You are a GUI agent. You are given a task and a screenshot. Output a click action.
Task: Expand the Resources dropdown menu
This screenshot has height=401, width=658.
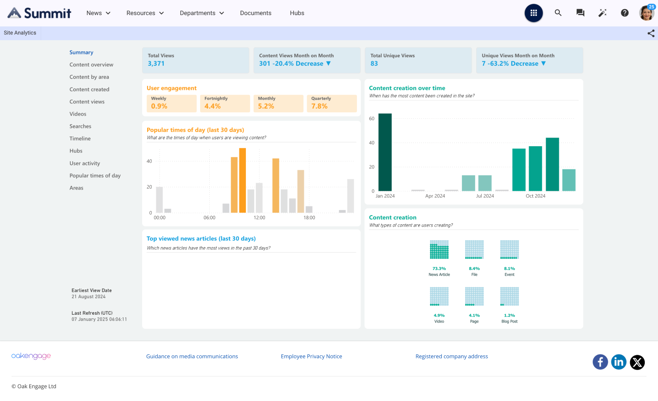click(145, 13)
